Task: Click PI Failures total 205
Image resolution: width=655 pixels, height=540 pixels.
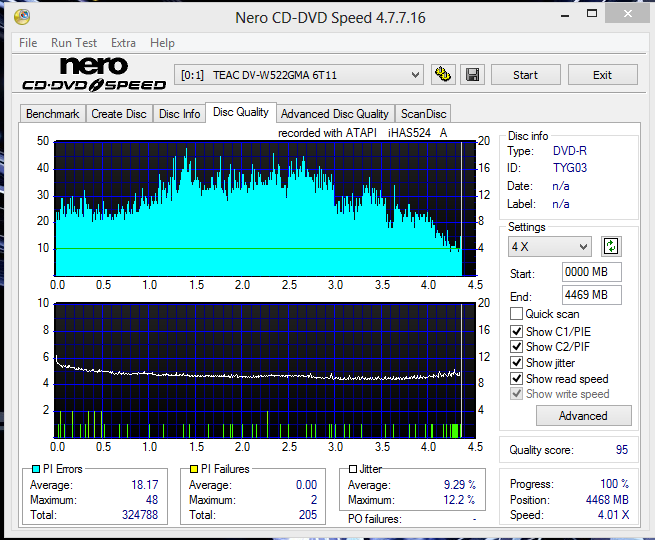Action: tap(308, 515)
